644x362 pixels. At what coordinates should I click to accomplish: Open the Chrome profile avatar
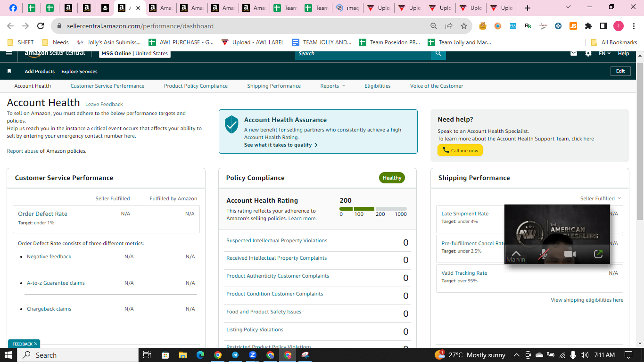coord(619,26)
